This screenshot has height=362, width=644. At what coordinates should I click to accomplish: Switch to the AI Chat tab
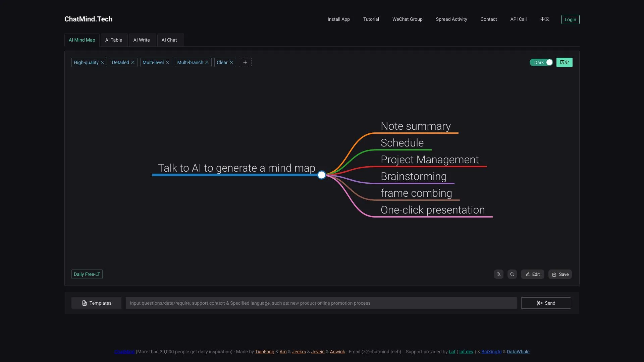(x=169, y=40)
